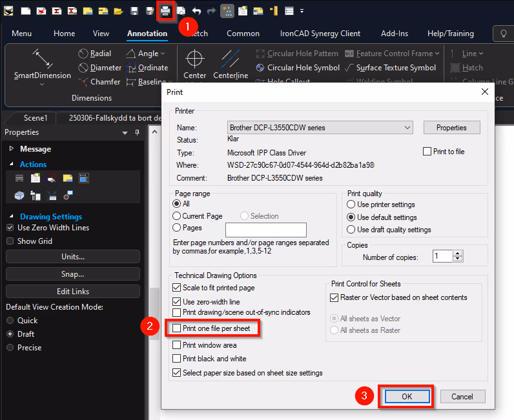Pin the Properties panel
This screenshot has width=514, height=420.
click(137, 132)
